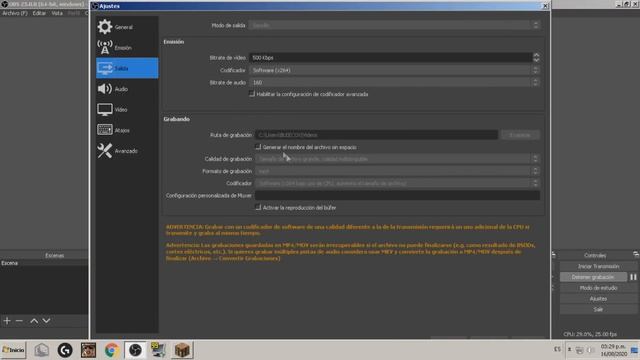The width and height of the screenshot is (640, 360).
Task: Open the Avanzado settings section
Action: tap(127, 151)
